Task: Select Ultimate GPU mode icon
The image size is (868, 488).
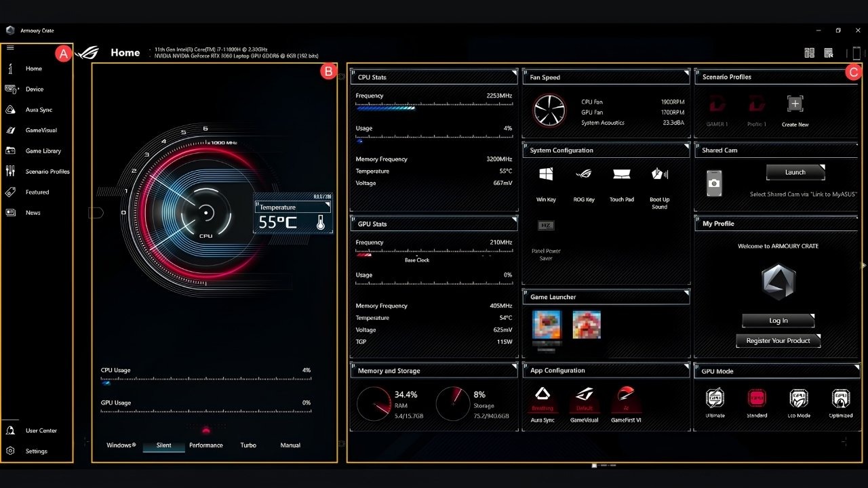Action: (715, 398)
